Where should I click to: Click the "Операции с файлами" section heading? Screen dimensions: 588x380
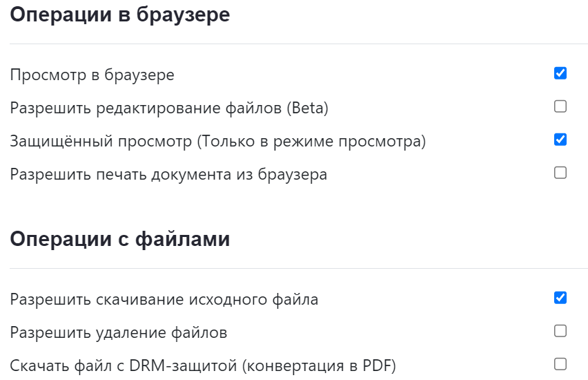tap(119, 240)
